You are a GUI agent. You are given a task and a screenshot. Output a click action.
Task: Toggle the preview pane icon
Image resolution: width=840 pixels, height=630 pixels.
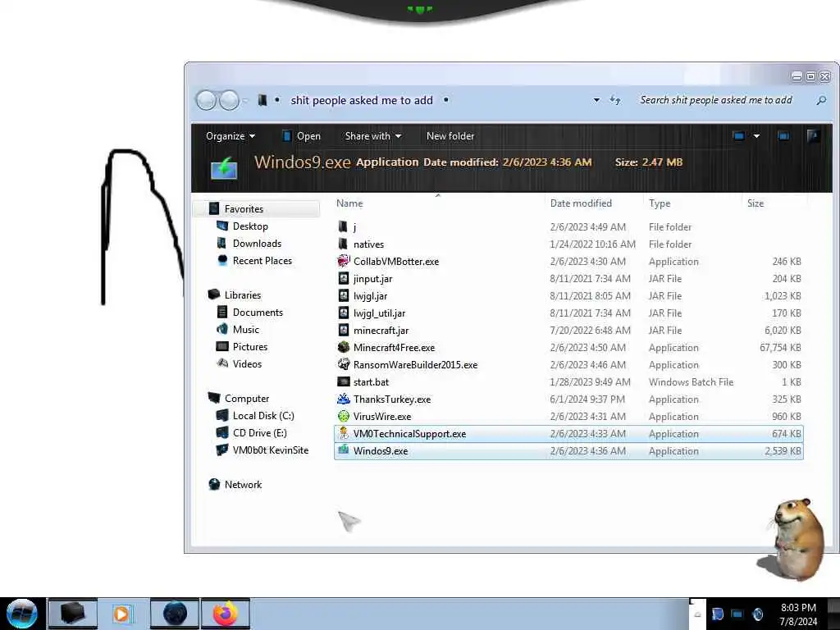[x=783, y=136]
